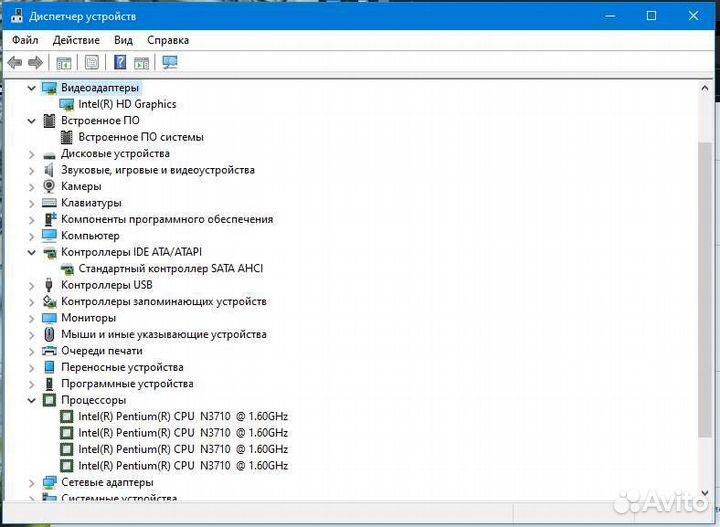Click the Камеры category icon
Viewport: 720px width, 527px height.
coord(49,186)
